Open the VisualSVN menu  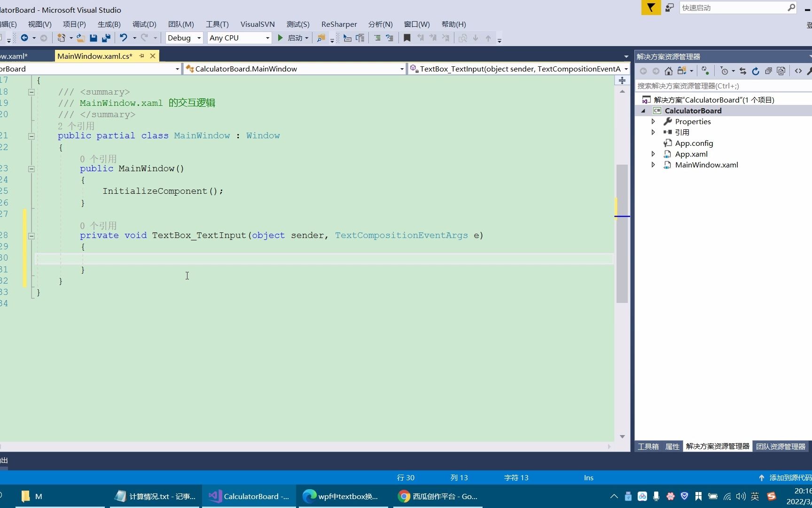click(x=258, y=24)
